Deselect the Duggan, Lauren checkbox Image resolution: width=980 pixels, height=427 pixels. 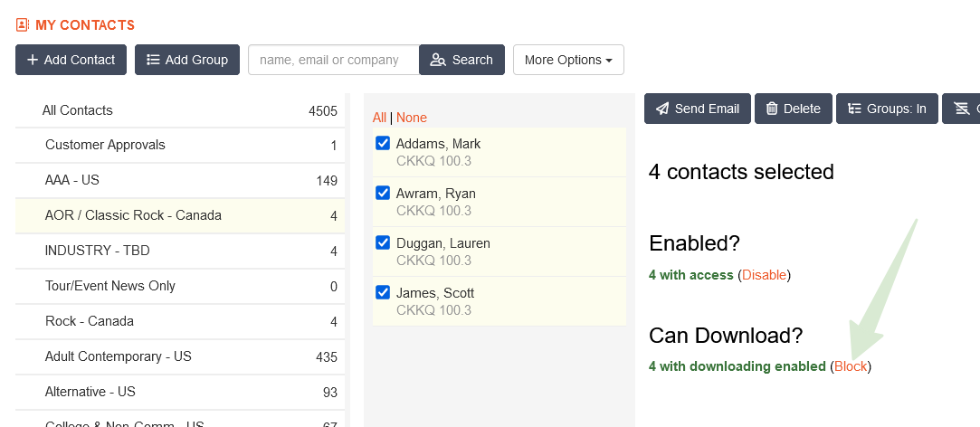pos(383,243)
